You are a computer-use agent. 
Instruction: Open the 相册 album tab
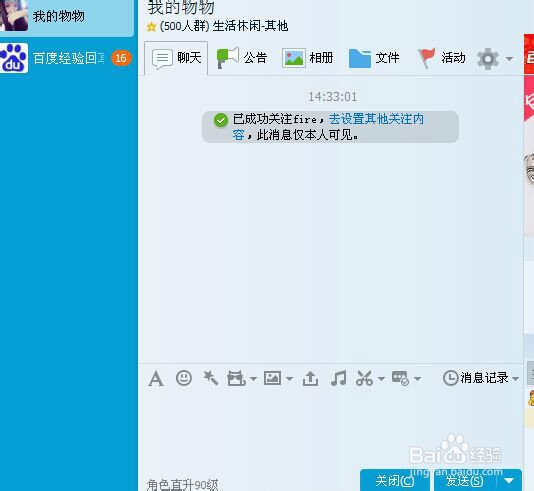(x=308, y=58)
